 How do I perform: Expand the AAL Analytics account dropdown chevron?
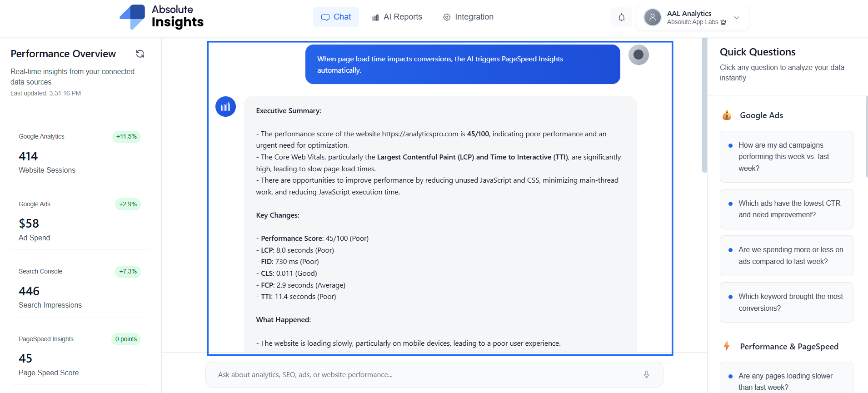[x=737, y=18]
